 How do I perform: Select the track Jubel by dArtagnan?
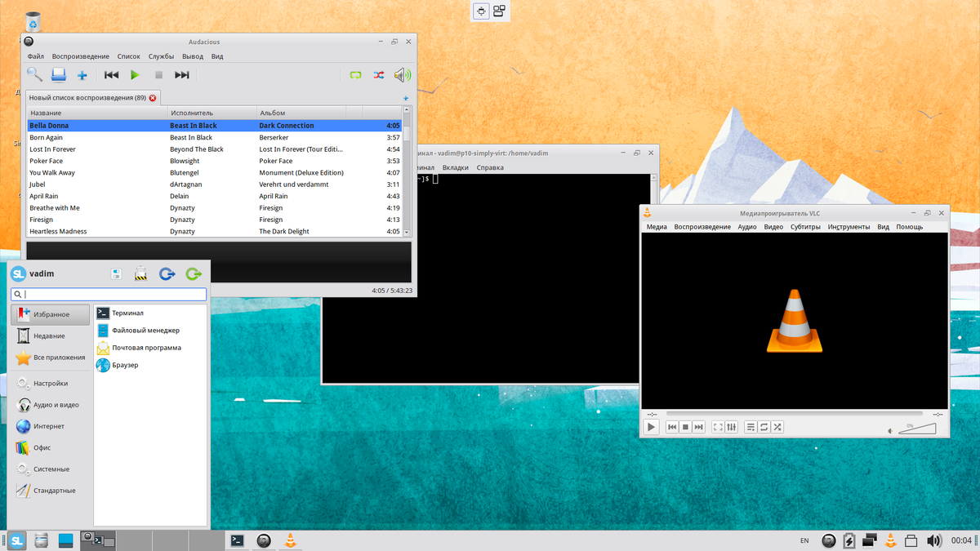pyautogui.click(x=215, y=184)
